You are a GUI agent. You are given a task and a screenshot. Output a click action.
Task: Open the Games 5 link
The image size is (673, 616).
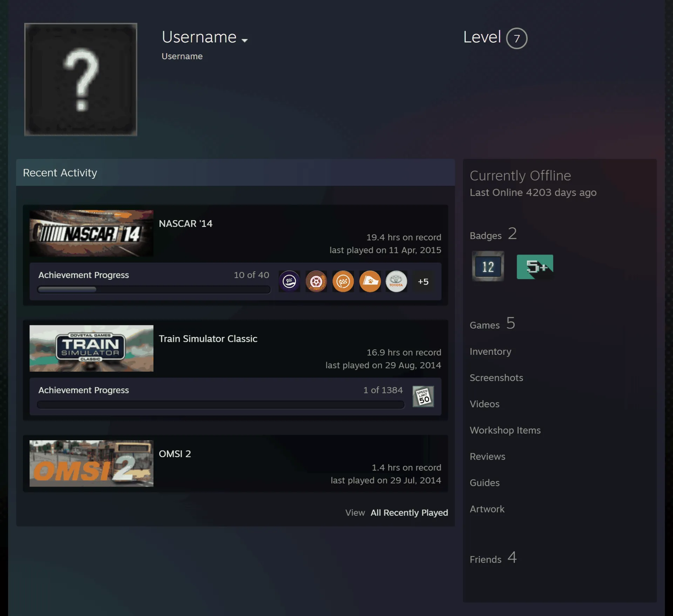[x=492, y=324]
